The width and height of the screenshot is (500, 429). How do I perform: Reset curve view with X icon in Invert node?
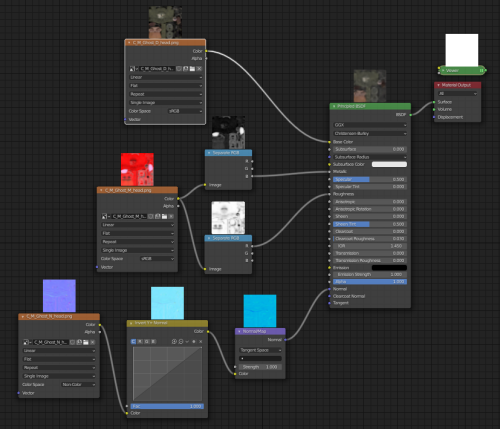pos(201,342)
